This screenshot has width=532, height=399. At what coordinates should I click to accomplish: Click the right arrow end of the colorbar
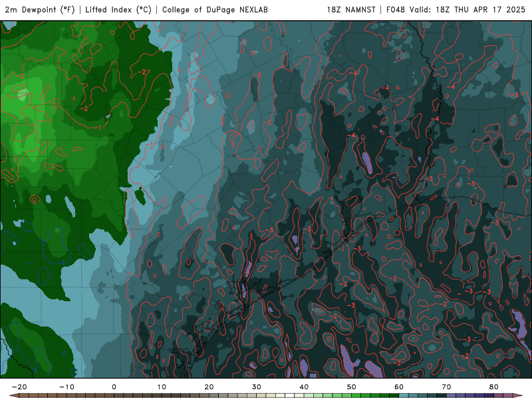(x=518, y=396)
